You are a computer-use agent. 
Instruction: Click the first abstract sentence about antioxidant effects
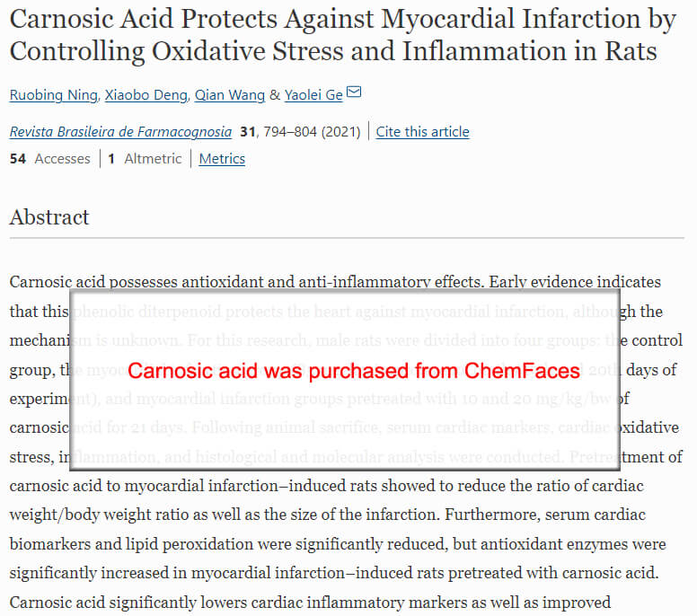pyautogui.click(x=247, y=282)
